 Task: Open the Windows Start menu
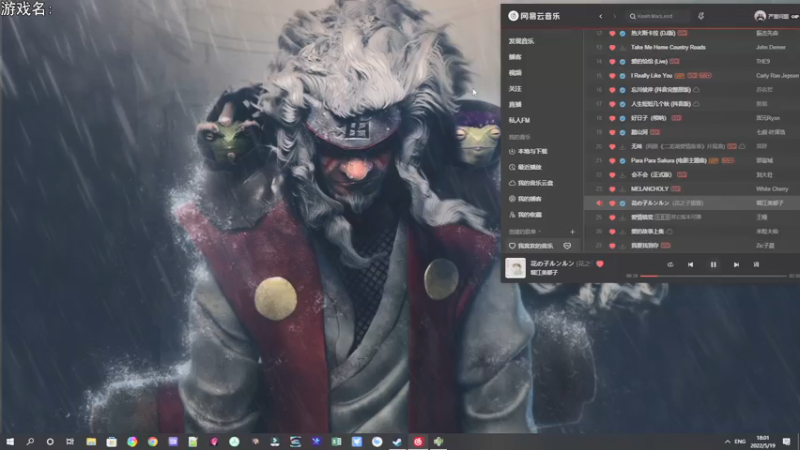click(x=10, y=441)
